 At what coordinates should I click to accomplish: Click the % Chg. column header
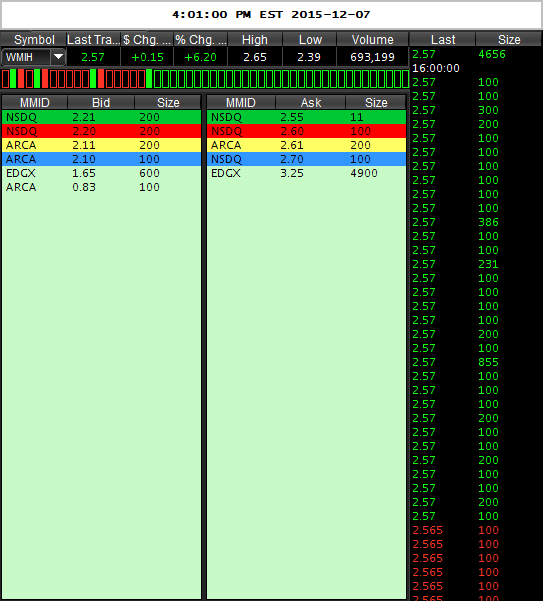(x=201, y=39)
